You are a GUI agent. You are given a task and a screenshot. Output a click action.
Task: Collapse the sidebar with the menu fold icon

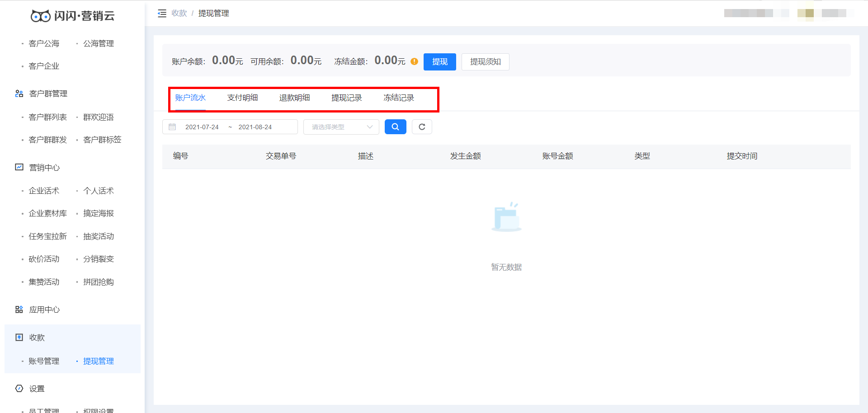pos(162,14)
